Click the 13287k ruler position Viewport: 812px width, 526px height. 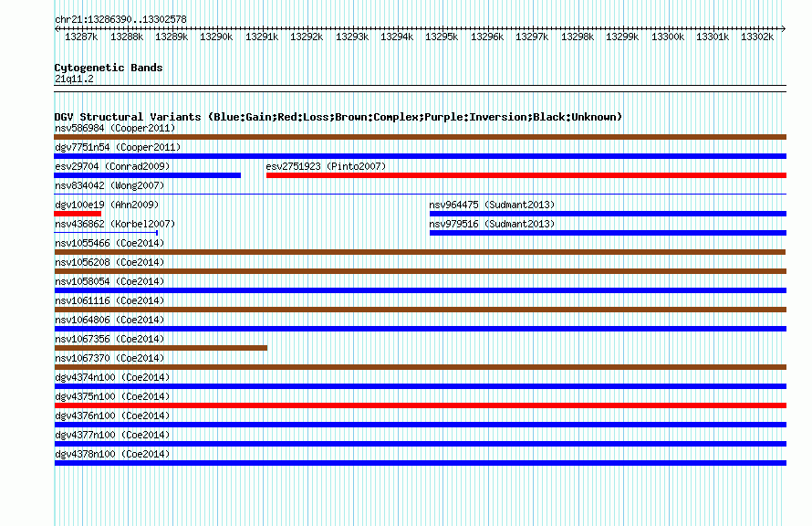pos(81,37)
